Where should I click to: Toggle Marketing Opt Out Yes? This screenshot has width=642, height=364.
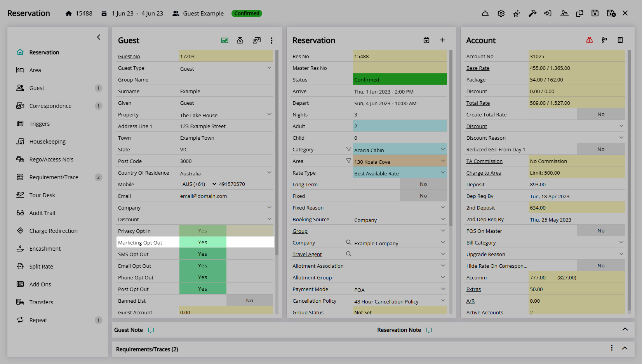(203, 242)
